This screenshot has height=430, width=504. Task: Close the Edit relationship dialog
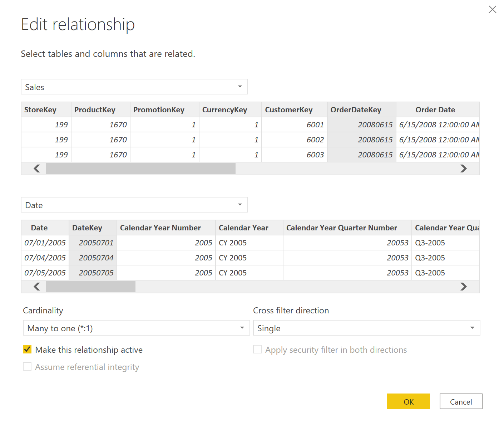click(492, 10)
